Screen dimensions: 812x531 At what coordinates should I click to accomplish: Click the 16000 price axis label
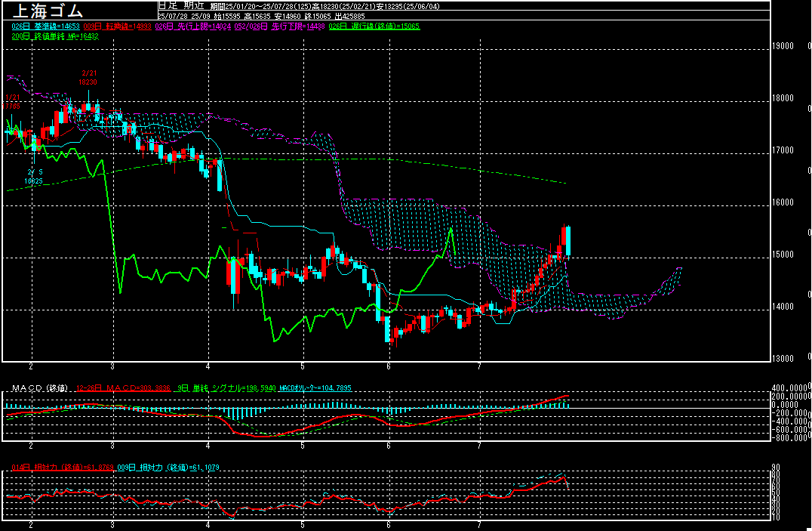tap(783, 202)
